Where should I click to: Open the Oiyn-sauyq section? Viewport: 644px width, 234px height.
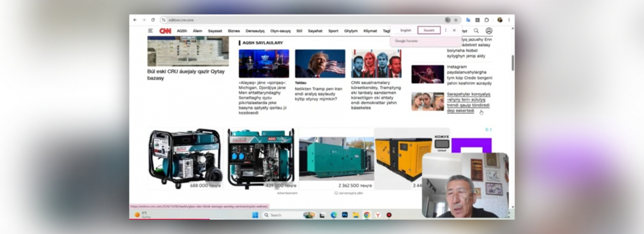click(x=281, y=31)
